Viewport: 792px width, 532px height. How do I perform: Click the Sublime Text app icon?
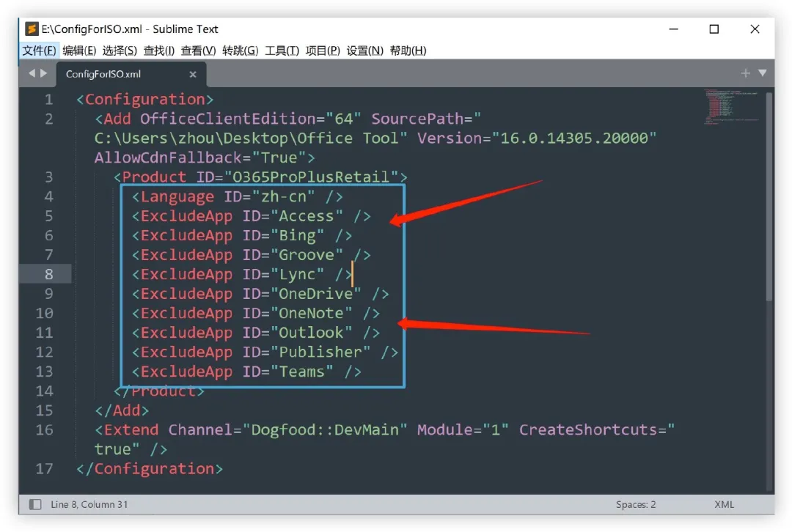pos(32,29)
